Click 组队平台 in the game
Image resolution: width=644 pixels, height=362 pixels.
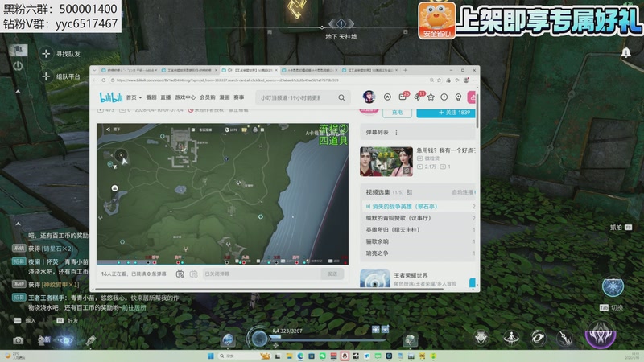click(68, 76)
